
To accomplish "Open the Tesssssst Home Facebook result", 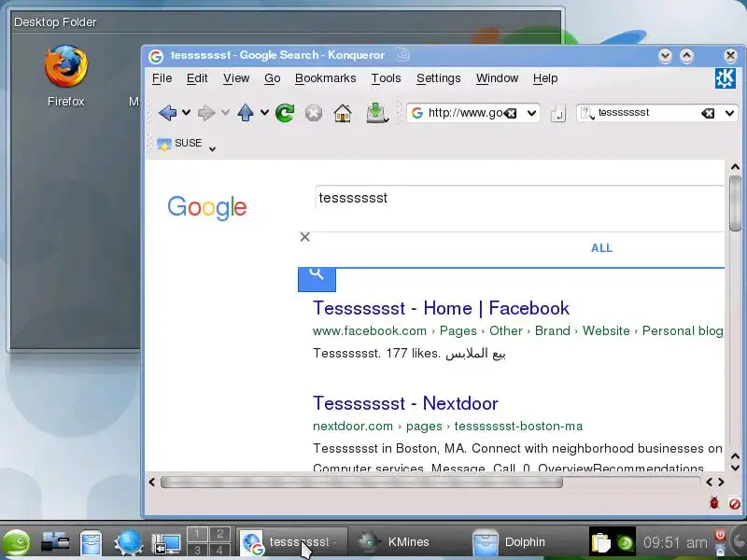I will (441, 308).
